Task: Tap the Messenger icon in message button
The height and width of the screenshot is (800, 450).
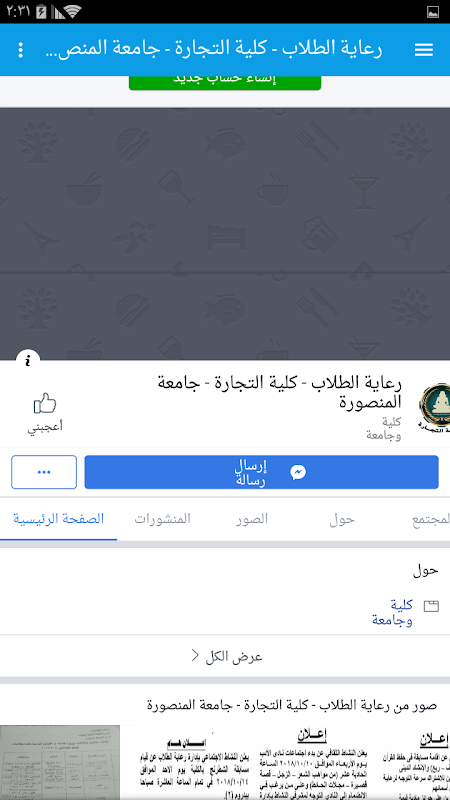Action: tap(298, 472)
